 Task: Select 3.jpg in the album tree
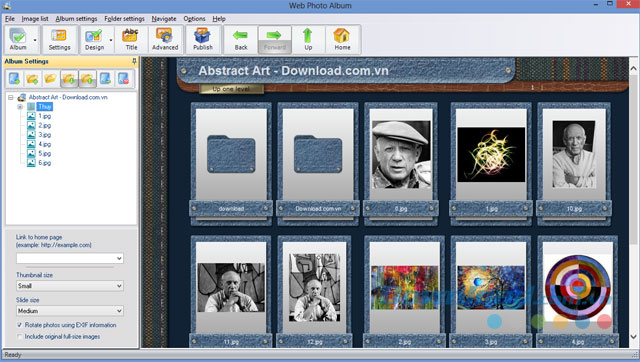coord(44,135)
